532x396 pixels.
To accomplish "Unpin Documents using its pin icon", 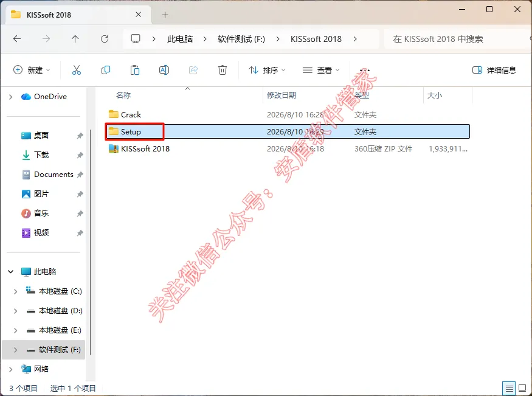I will coord(80,175).
